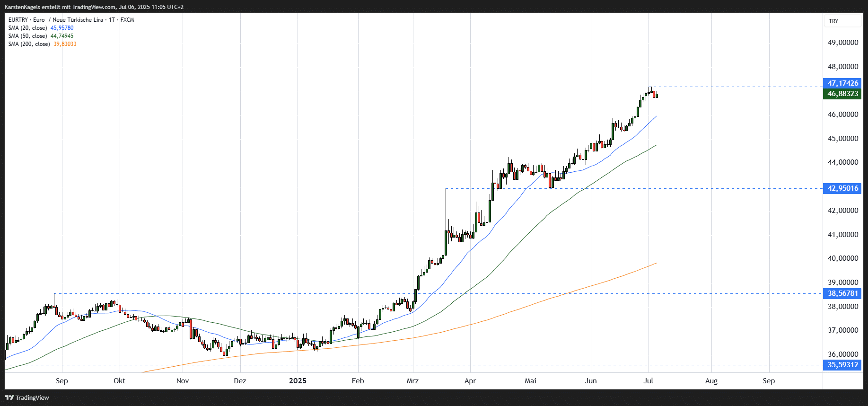
Task: Click the EURTRY symbol title text
Action: click(x=71, y=20)
